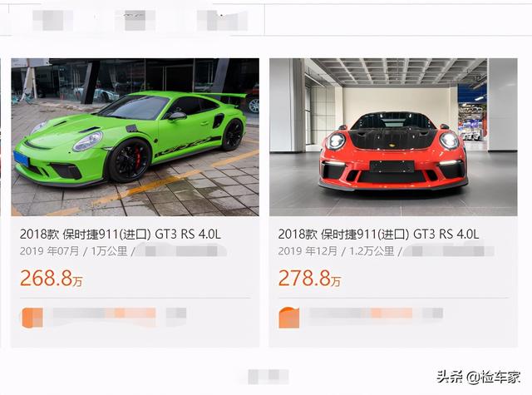The width and height of the screenshot is (532, 395).
Task: Open the first 2018款 保时捷911 GT3 RS title
Action: 120,234
